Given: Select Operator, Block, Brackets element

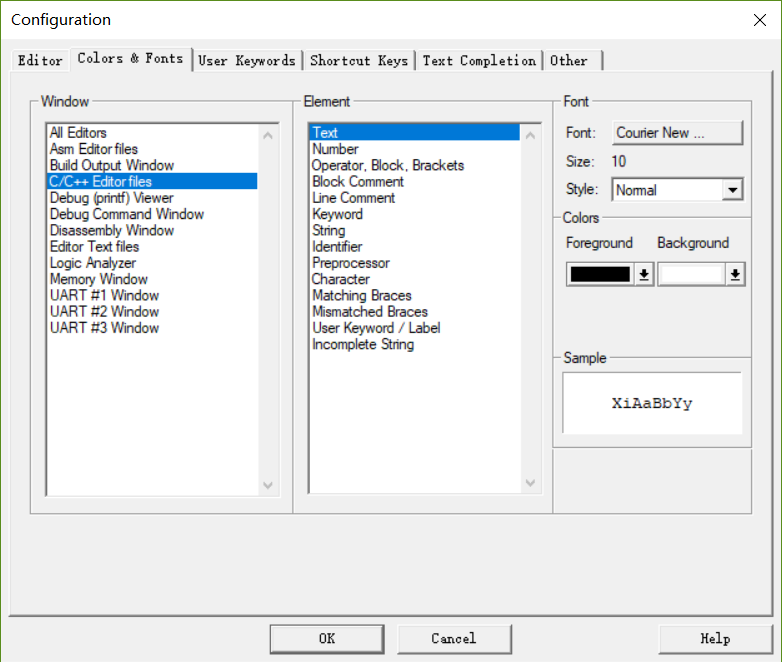Looking at the screenshot, I should click(x=415, y=165).
